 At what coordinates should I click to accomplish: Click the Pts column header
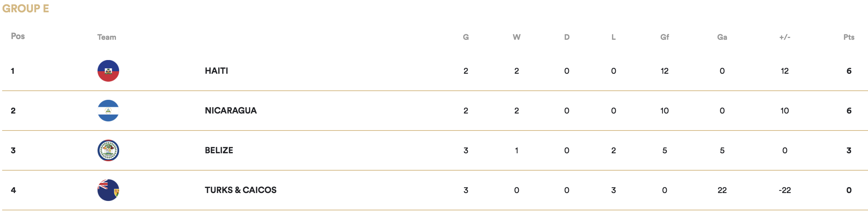849,37
